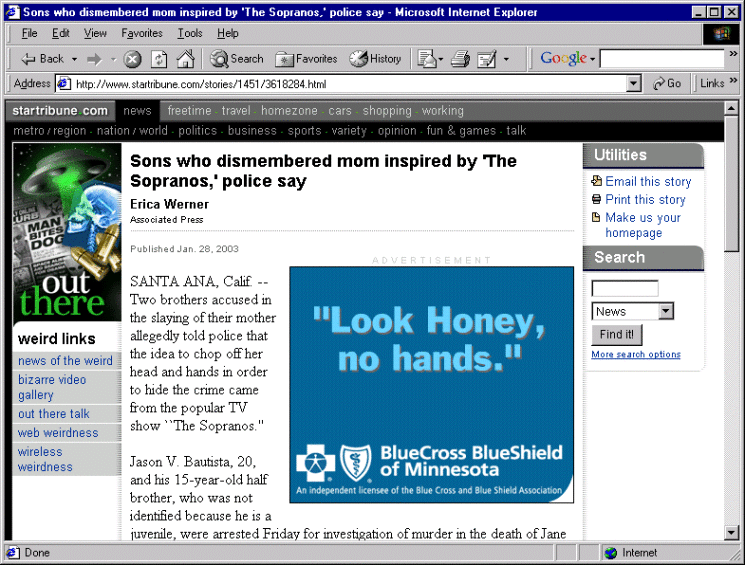Expand the Forward button history dropdown arrow
Image resolution: width=745 pixels, height=565 pixels.
tap(113, 59)
